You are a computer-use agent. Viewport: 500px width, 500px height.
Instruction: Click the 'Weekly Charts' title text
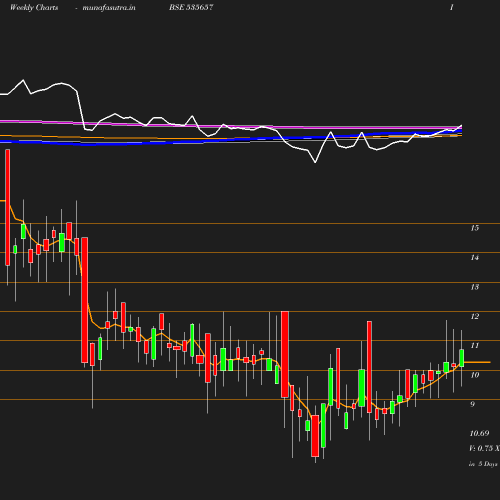[x=34, y=7]
